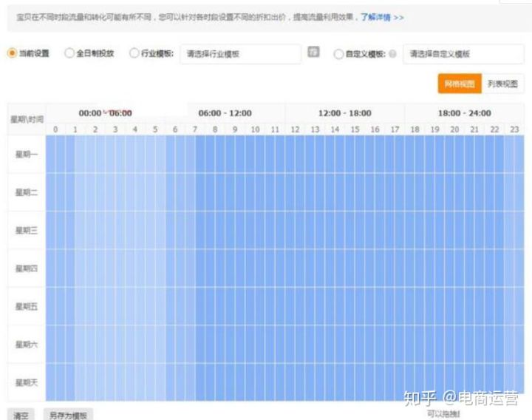Select the 星期五 cell at hour 23
The image size is (532, 420).
coord(514,306)
